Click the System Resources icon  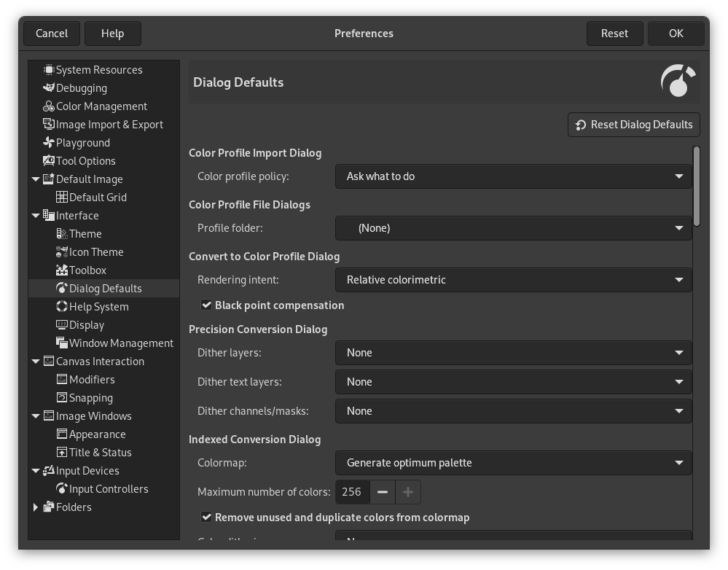point(49,69)
